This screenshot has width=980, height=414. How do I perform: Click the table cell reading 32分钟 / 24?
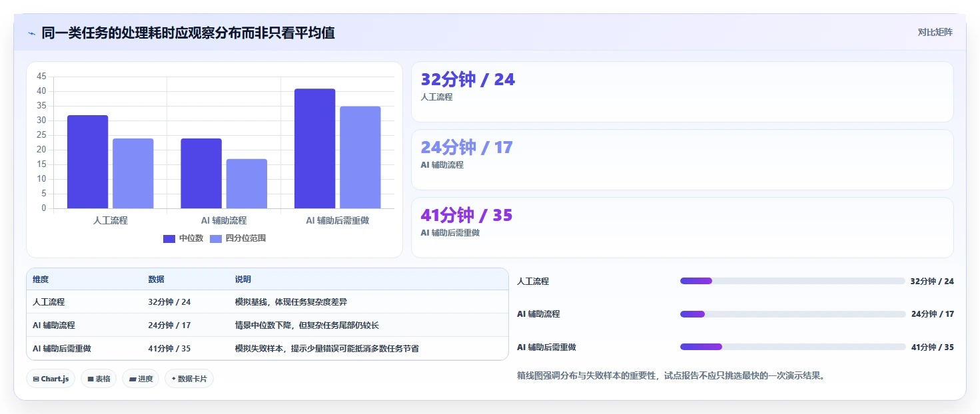coord(169,302)
